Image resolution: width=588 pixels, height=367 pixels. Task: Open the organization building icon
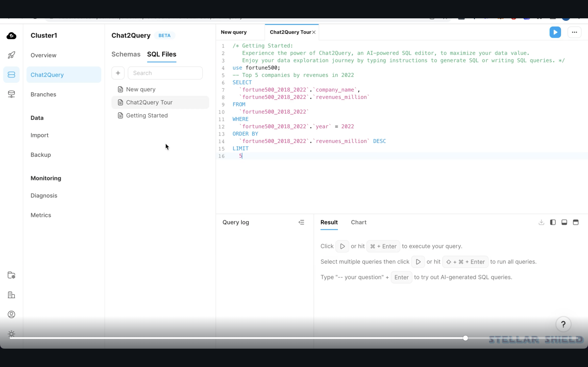(x=11, y=295)
